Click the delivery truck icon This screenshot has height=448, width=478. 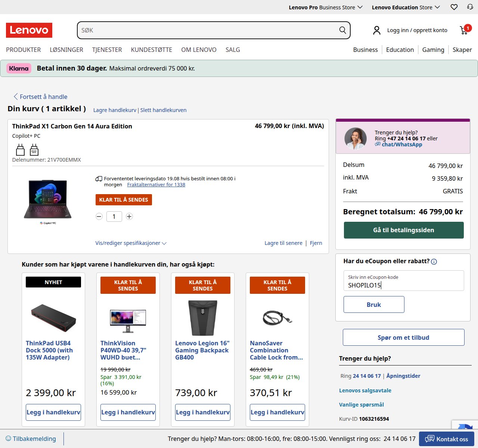[x=99, y=179]
